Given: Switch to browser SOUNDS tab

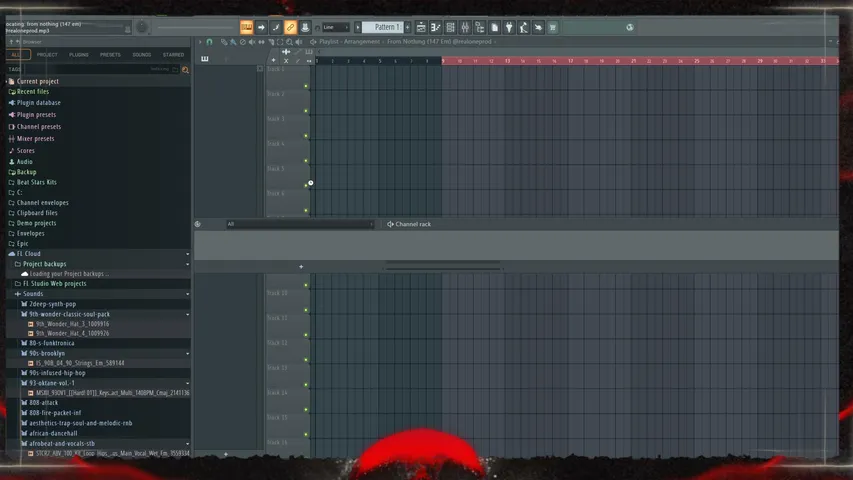Looking at the screenshot, I should [x=141, y=54].
